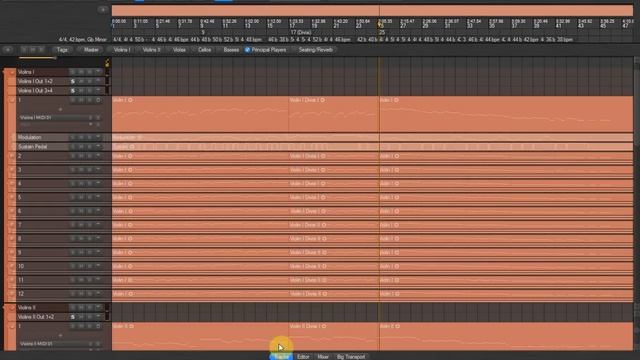
Task: Toggle enable circle for player track 8
Action: click(12, 239)
